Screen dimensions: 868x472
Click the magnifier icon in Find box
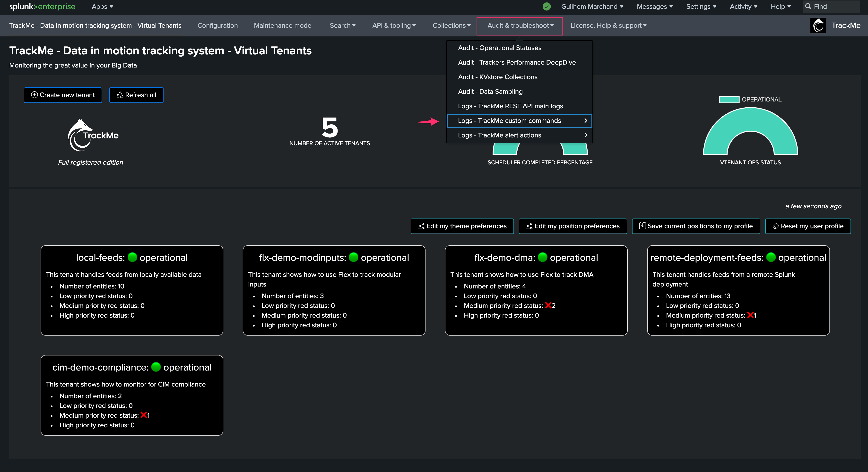808,6
